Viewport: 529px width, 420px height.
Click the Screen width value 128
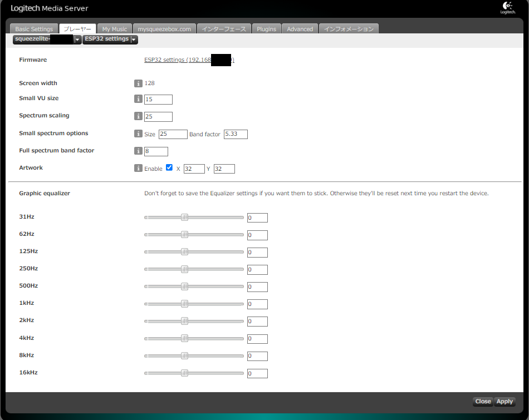point(149,83)
